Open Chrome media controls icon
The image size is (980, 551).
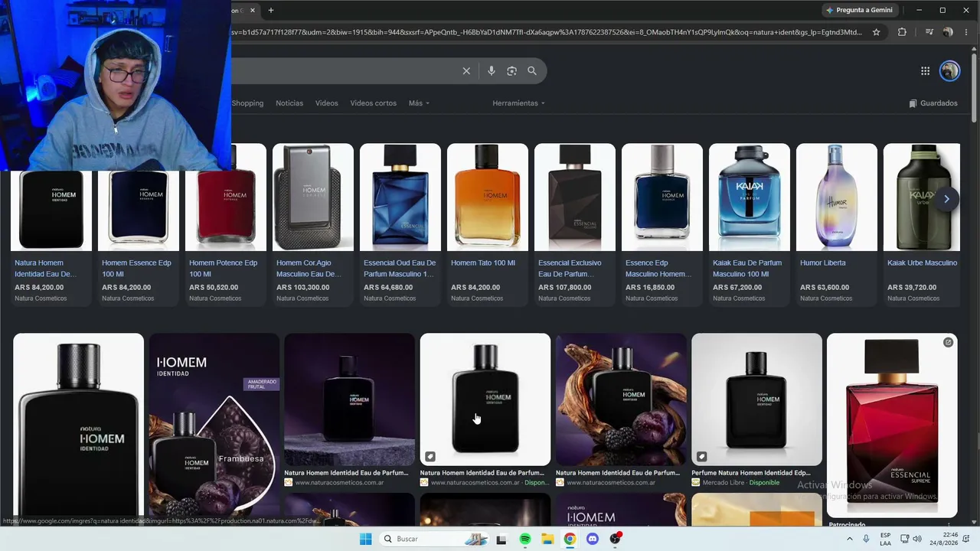[929, 32]
